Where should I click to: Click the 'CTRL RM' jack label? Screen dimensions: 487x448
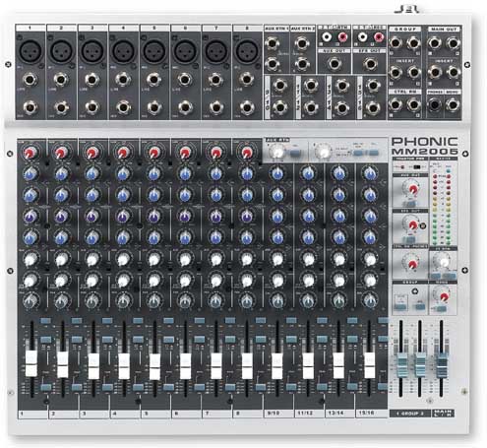(404, 92)
